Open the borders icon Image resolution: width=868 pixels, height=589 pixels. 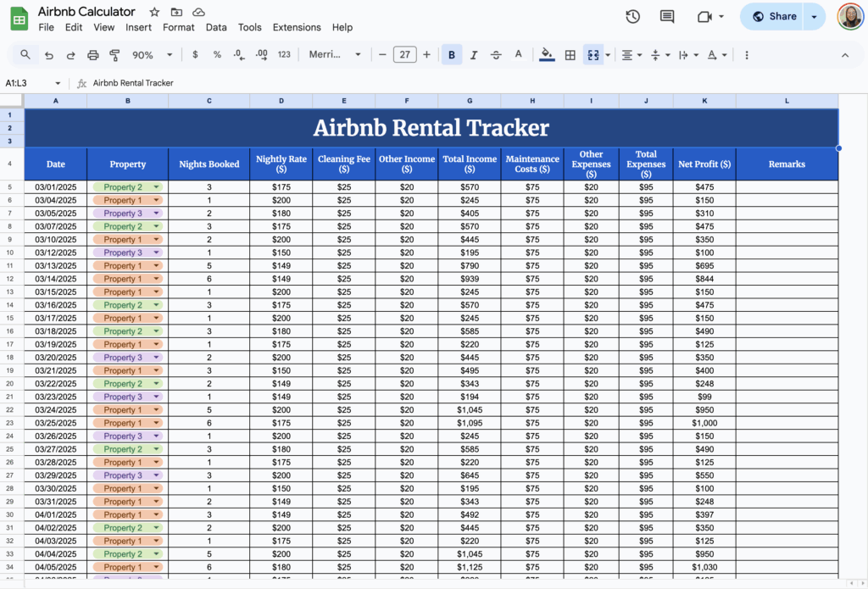coord(569,54)
